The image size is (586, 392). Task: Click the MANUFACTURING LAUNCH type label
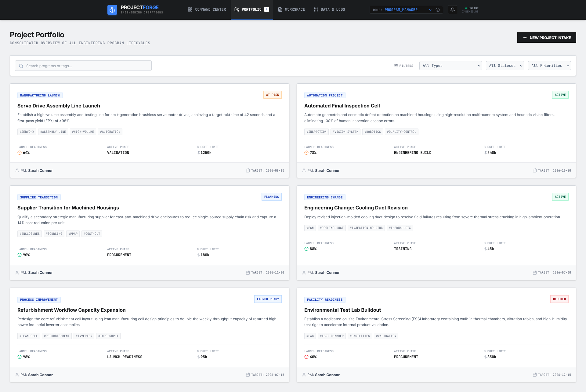click(x=40, y=96)
